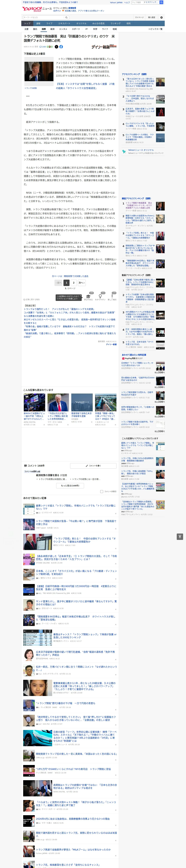This screenshot has height=868, width=186.
Task: Open the 168 comments count icon
Action: [x=43, y=47]
